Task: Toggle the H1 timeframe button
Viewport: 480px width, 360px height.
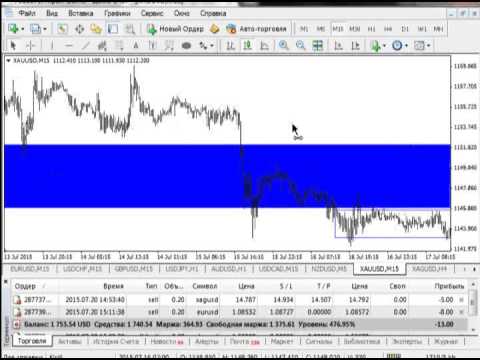Action: (x=371, y=29)
